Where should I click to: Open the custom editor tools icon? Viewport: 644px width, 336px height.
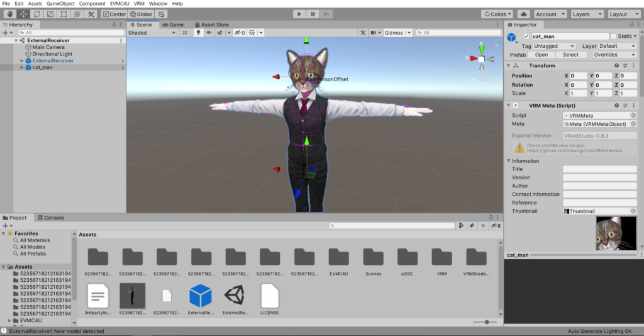pos(91,14)
